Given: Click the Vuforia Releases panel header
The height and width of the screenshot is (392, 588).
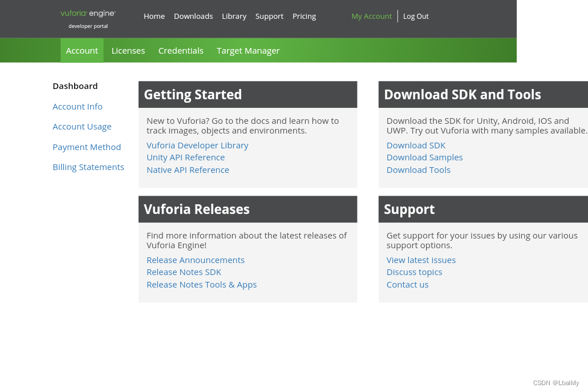Looking at the screenshot, I should (x=248, y=209).
